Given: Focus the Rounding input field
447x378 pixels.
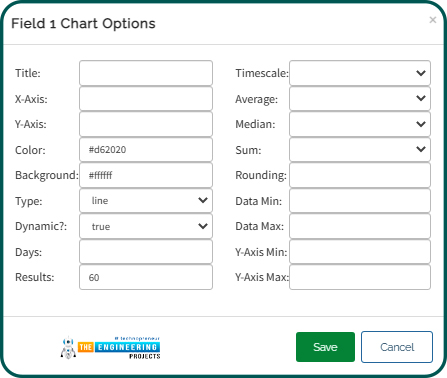Looking at the screenshot, I should tap(360, 175).
